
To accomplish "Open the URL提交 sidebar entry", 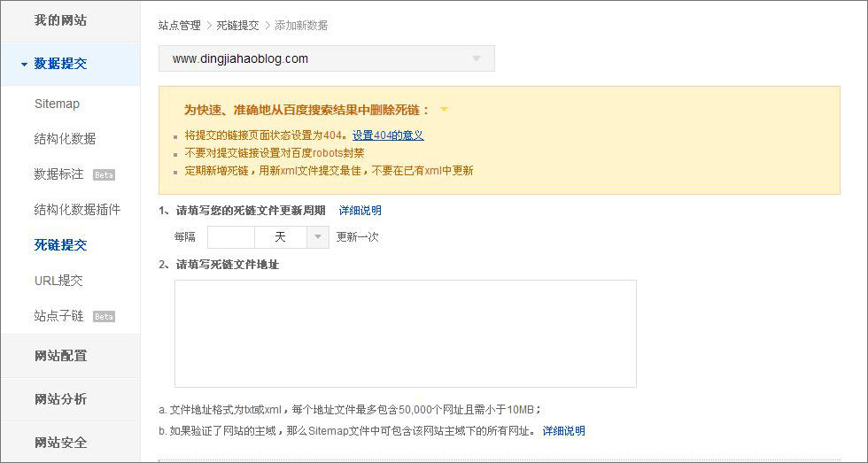I will click(x=58, y=281).
